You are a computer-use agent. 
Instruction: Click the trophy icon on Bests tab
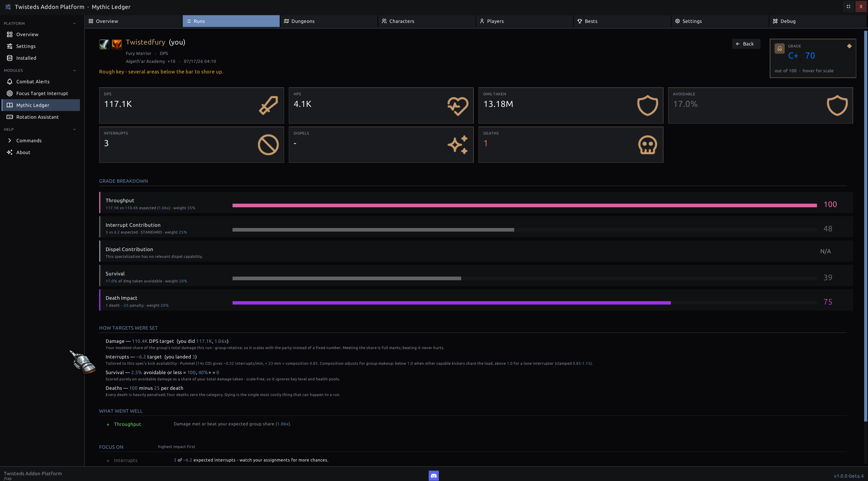pos(580,21)
